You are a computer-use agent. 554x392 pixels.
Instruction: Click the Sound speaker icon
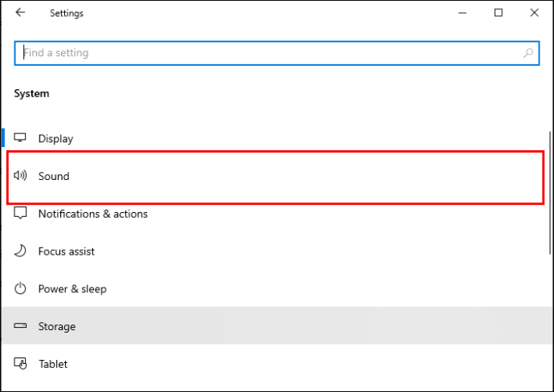(20, 175)
